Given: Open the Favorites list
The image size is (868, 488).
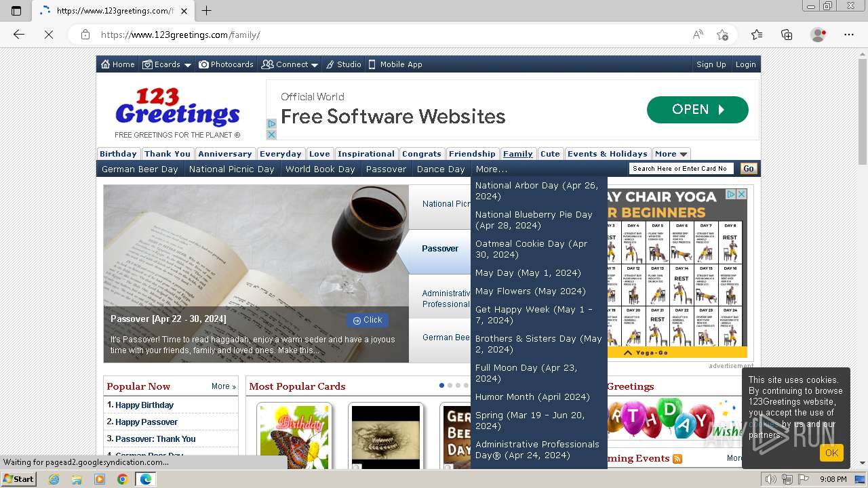Looking at the screenshot, I should (x=757, y=35).
